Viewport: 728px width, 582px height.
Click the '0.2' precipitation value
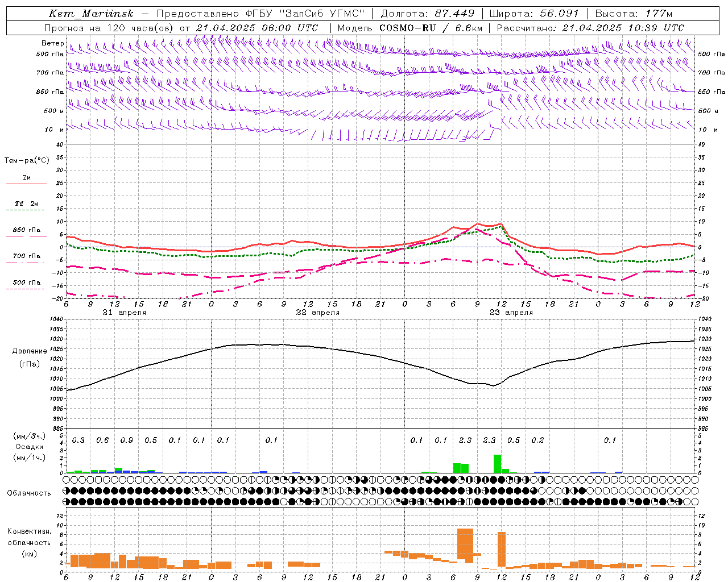pyautogui.click(x=537, y=440)
